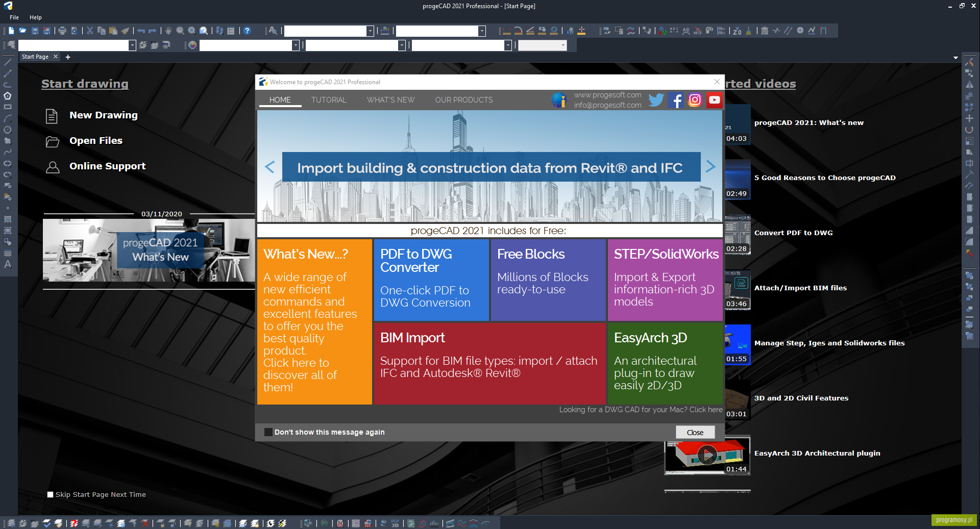Click the New file icon in toolbar

[x=11, y=31]
